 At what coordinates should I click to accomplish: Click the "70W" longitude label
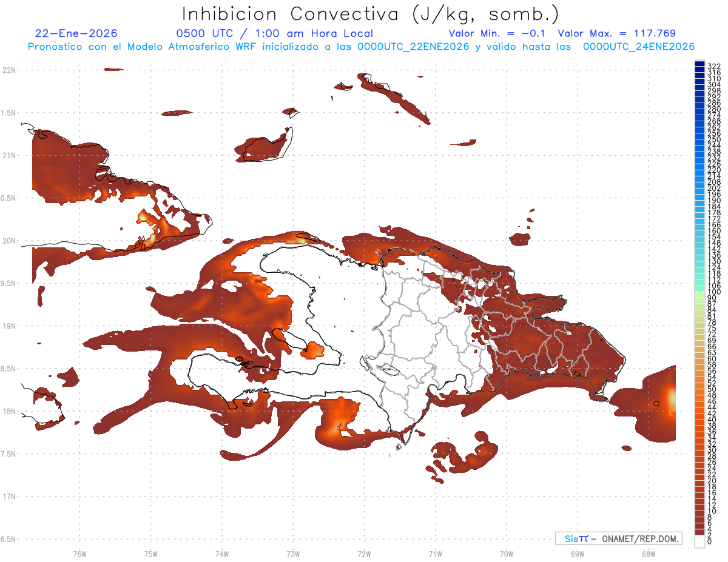tap(507, 554)
